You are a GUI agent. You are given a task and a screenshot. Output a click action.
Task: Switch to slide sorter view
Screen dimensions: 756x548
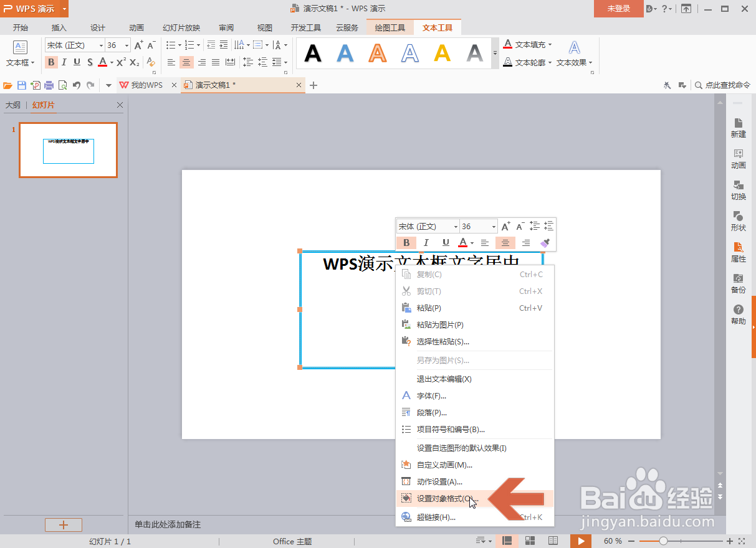pos(530,541)
